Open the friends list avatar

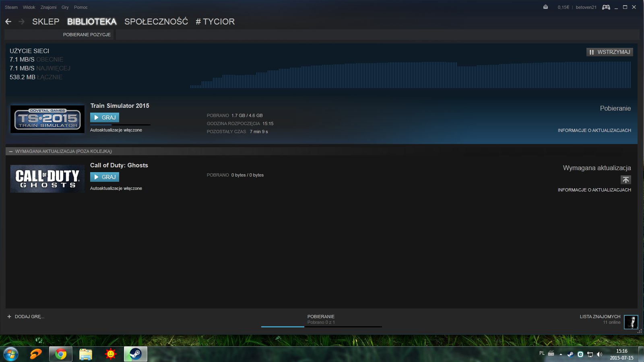(x=631, y=322)
